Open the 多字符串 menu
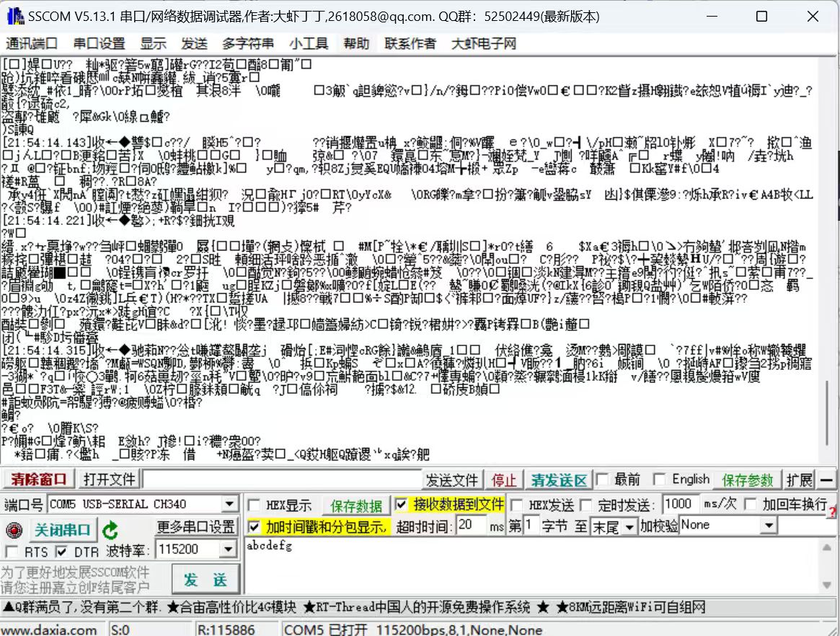 click(248, 43)
